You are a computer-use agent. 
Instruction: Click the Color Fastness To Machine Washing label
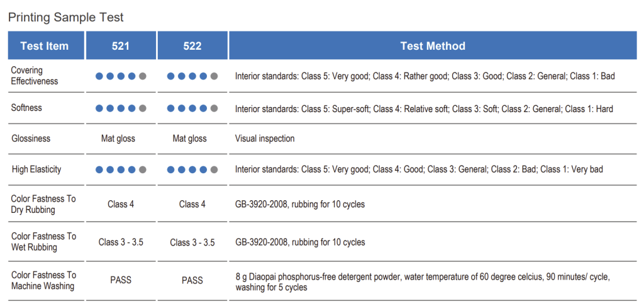[x=43, y=280]
